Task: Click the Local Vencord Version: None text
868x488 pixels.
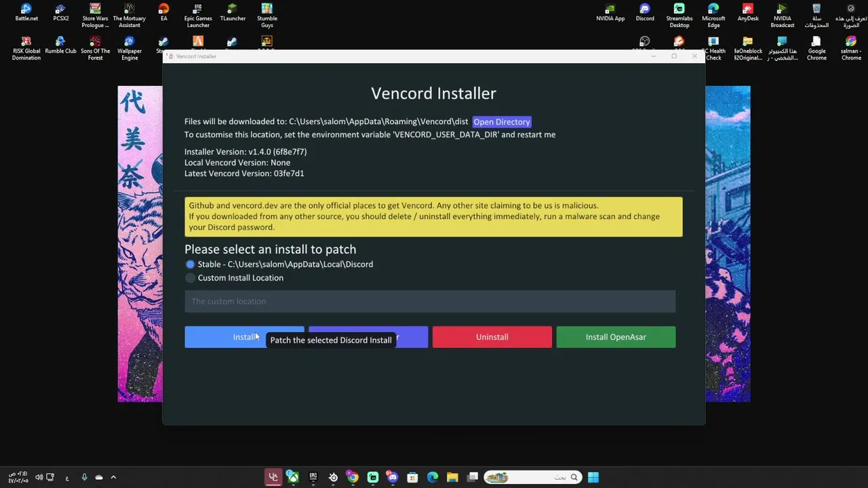Action: click(237, 163)
